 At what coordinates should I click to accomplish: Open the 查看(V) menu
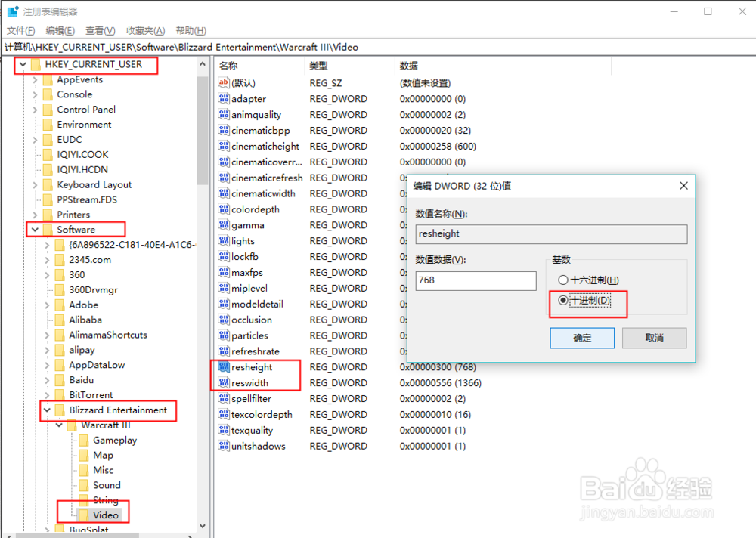click(101, 31)
